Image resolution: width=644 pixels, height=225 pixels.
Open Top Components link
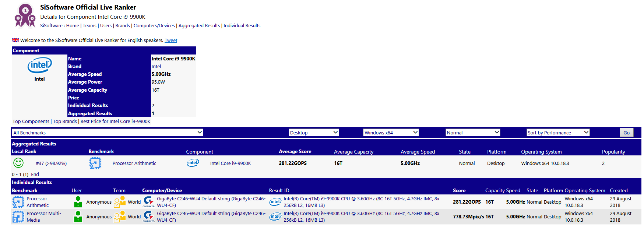coord(31,122)
